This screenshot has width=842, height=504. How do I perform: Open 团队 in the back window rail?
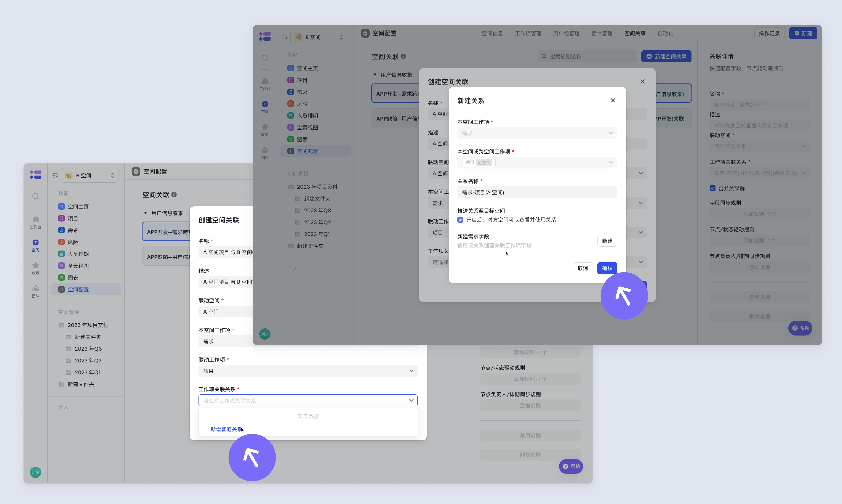tap(35, 291)
